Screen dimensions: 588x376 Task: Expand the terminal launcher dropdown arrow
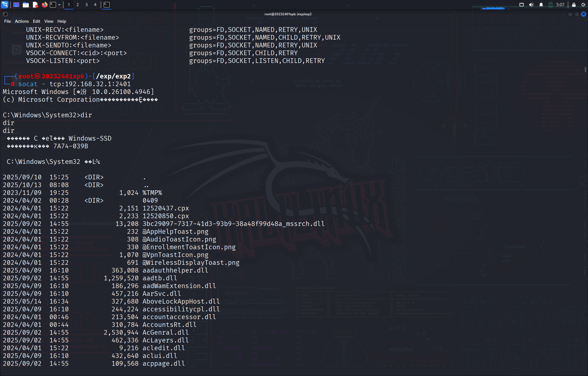click(59, 4)
